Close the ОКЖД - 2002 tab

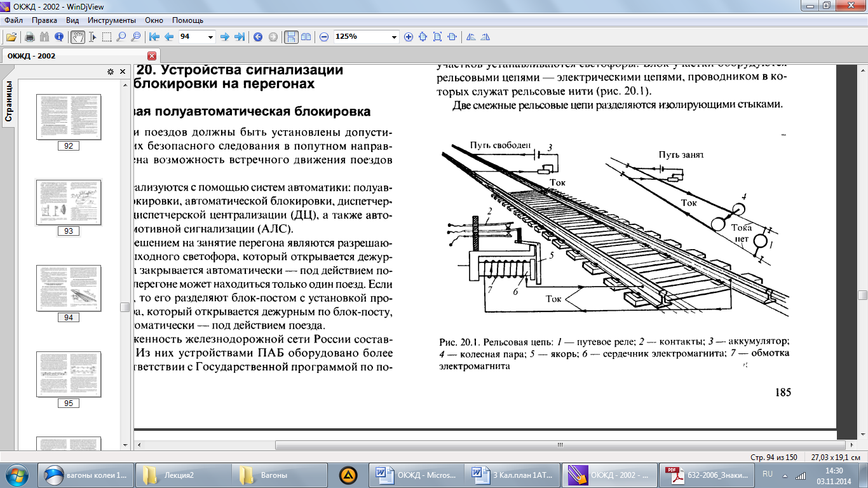(151, 56)
